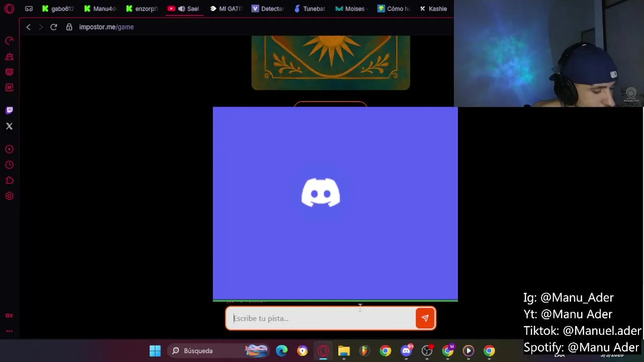Send the clue with the orange paper-plane button
This screenshot has height=362, width=644.
(425, 318)
